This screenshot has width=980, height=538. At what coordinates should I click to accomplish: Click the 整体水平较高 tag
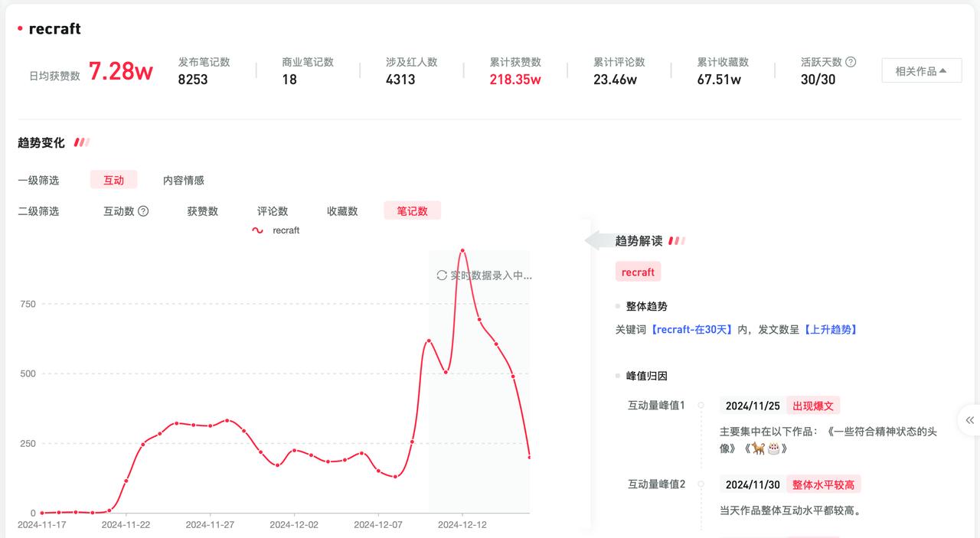coord(824,484)
